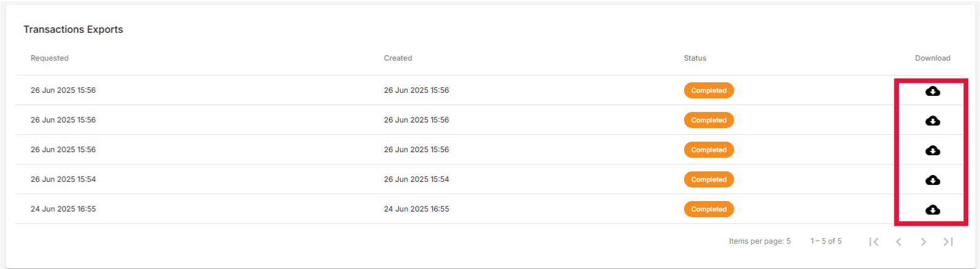Click the Status column header

click(x=695, y=58)
